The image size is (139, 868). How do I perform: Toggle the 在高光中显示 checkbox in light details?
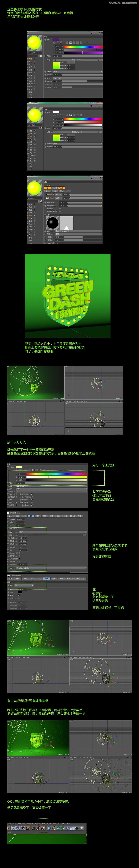pos(19,559)
